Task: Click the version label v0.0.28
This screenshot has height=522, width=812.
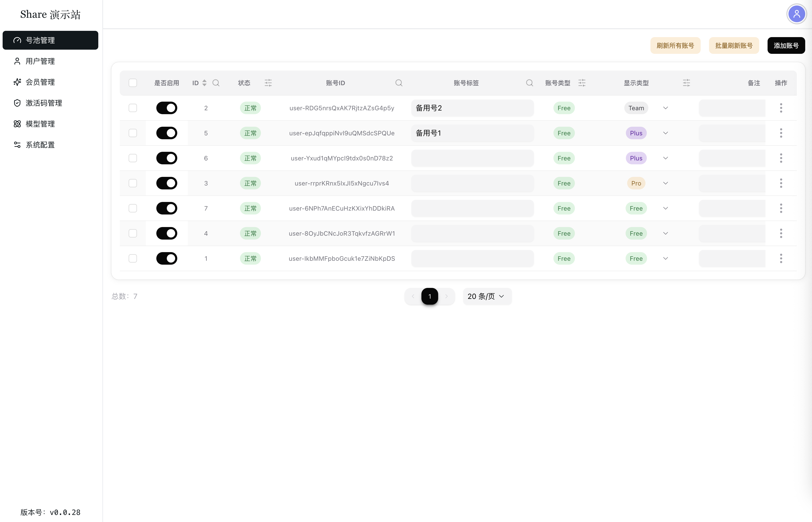Action: 50,512
